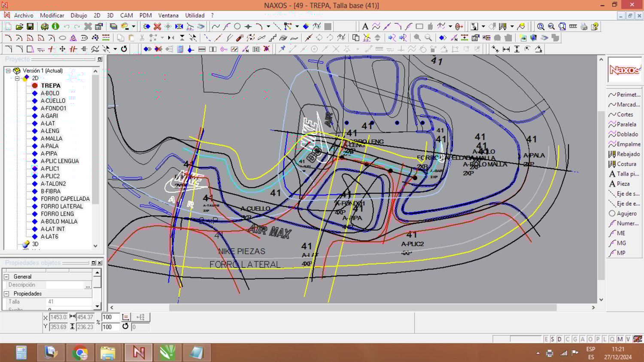
Task: Select the FORRO CAPELLADA tree item
Action: click(x=65, y=199)
